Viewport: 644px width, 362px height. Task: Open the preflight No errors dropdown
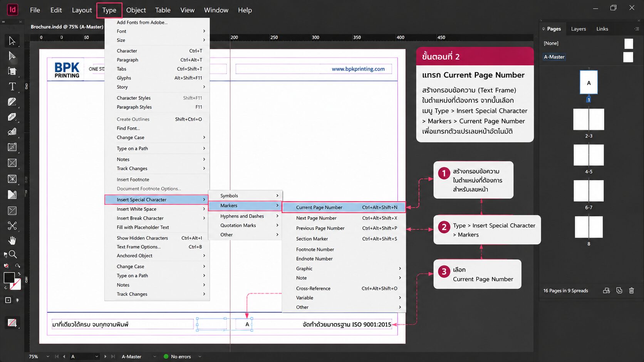(x=200, y=357)
